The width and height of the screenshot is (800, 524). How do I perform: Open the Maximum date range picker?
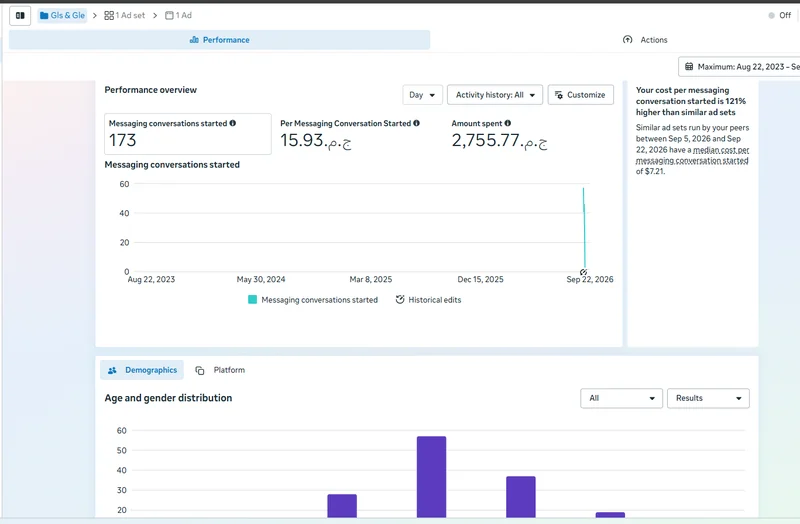(x=739, y=66)
